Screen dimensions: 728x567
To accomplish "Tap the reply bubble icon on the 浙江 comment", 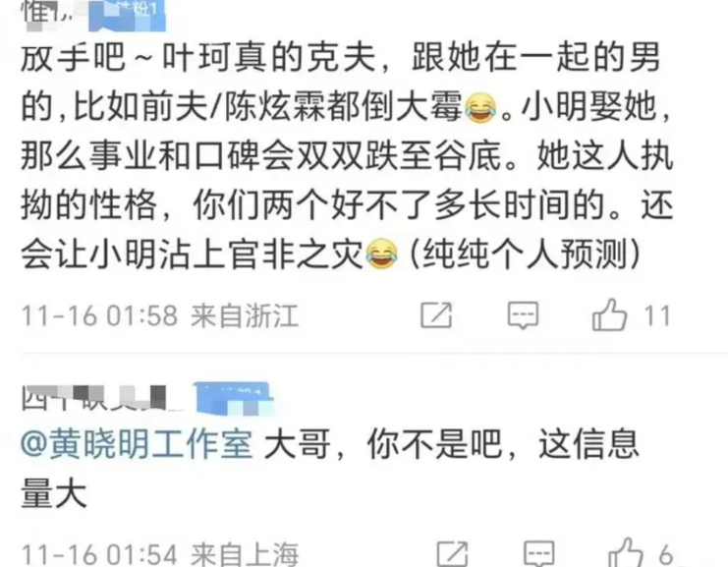I will (523, 315).
